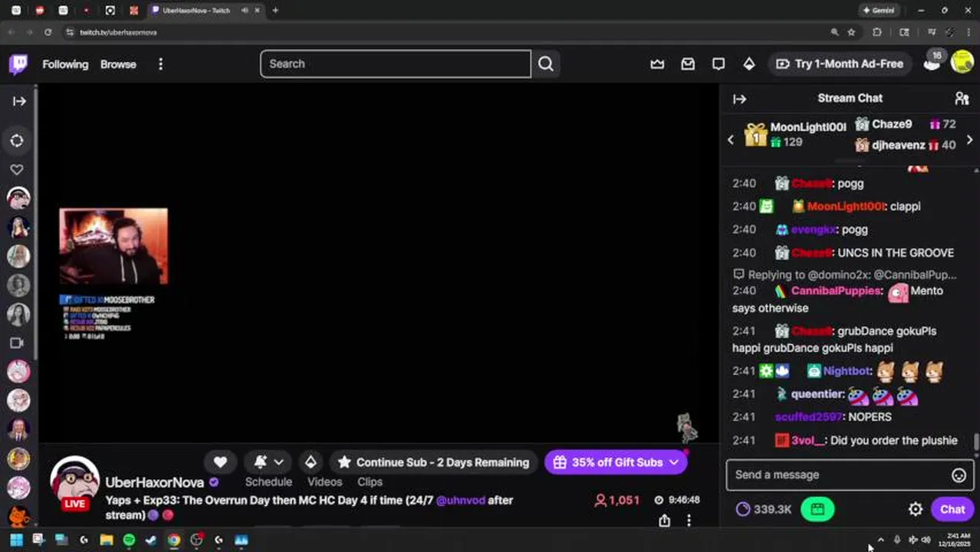
Task: Reload the page in the browser
Action: coord(48,32)
